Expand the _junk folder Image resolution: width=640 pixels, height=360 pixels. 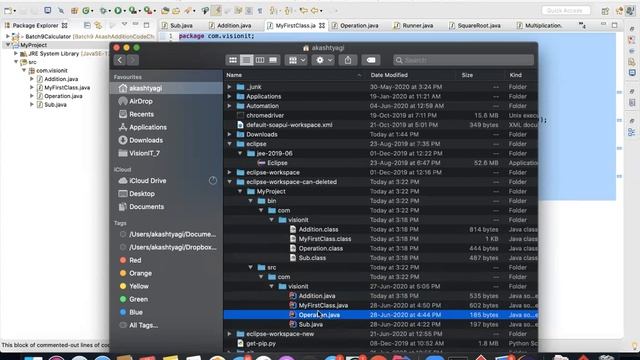(229, 87)
